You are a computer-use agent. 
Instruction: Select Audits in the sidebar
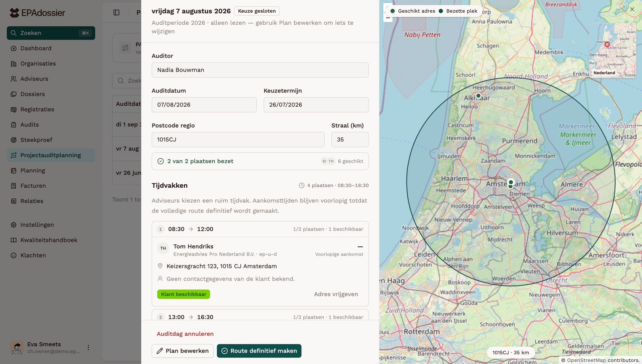tap(51, 125)
